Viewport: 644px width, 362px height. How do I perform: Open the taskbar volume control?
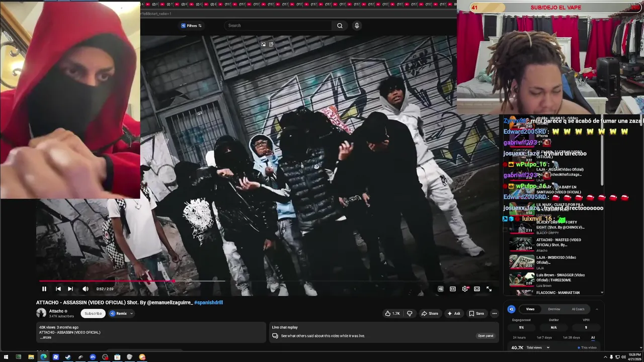622,357
